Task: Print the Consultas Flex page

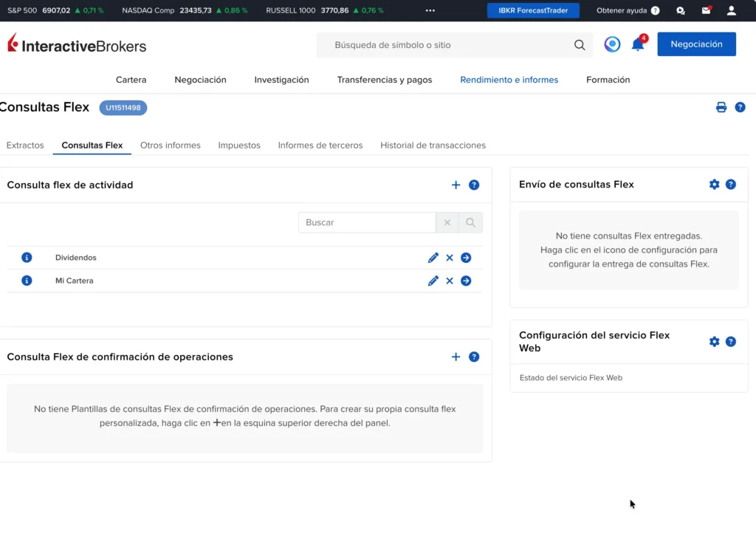Action: [x=721, y=107]
